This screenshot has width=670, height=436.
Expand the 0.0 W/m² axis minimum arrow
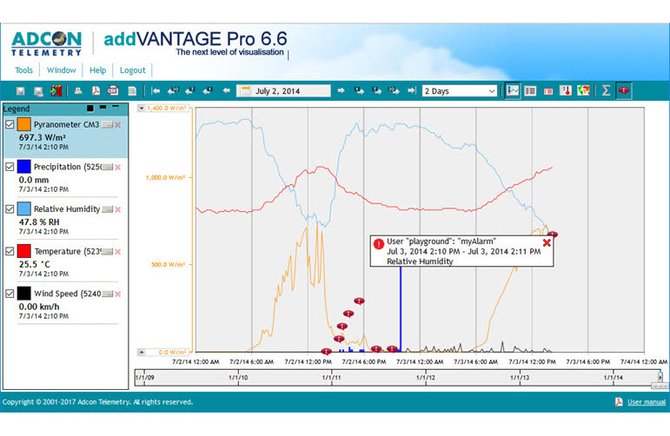click(141, 352)
